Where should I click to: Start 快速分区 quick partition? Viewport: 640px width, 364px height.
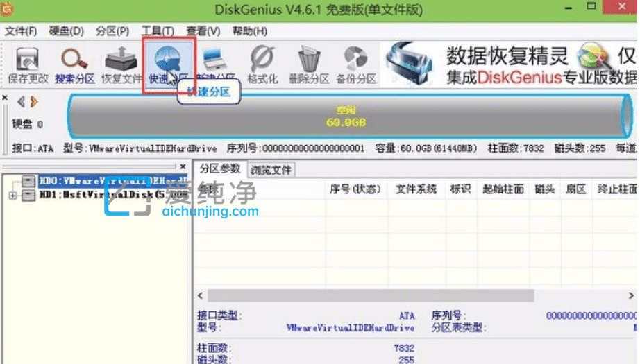point(169,65)
